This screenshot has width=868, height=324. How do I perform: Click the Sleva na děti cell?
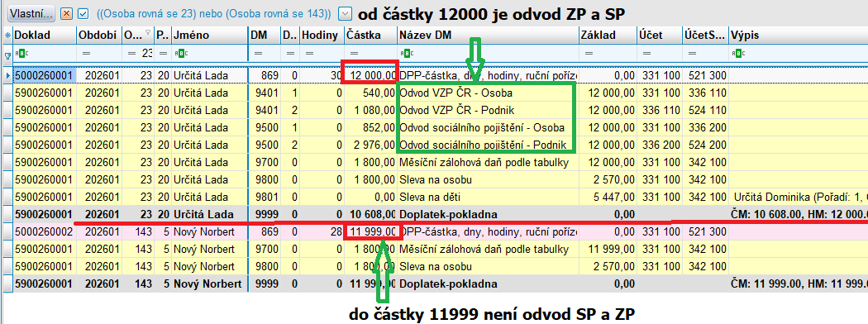point(488,198)
